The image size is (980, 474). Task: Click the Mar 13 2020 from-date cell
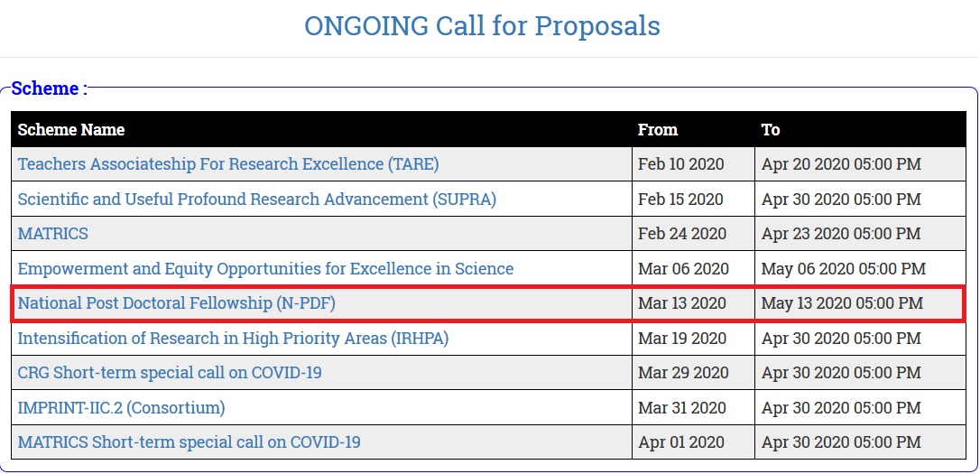tap(682, 303)
